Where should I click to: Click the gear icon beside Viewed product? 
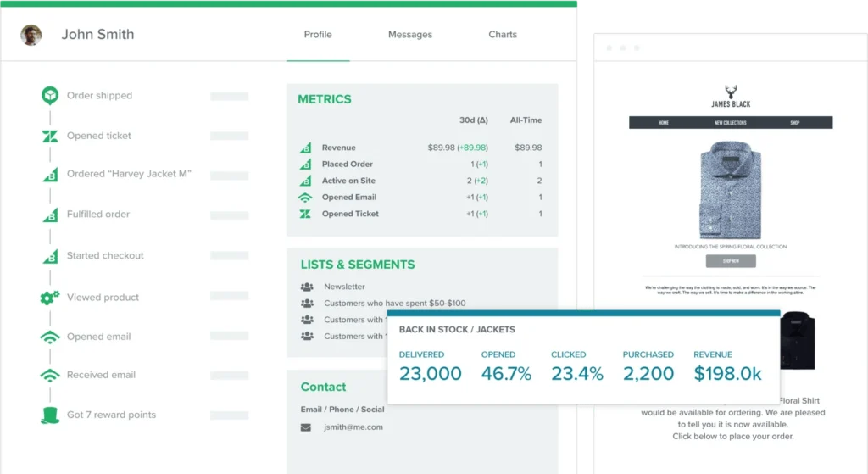click(50, 298)
